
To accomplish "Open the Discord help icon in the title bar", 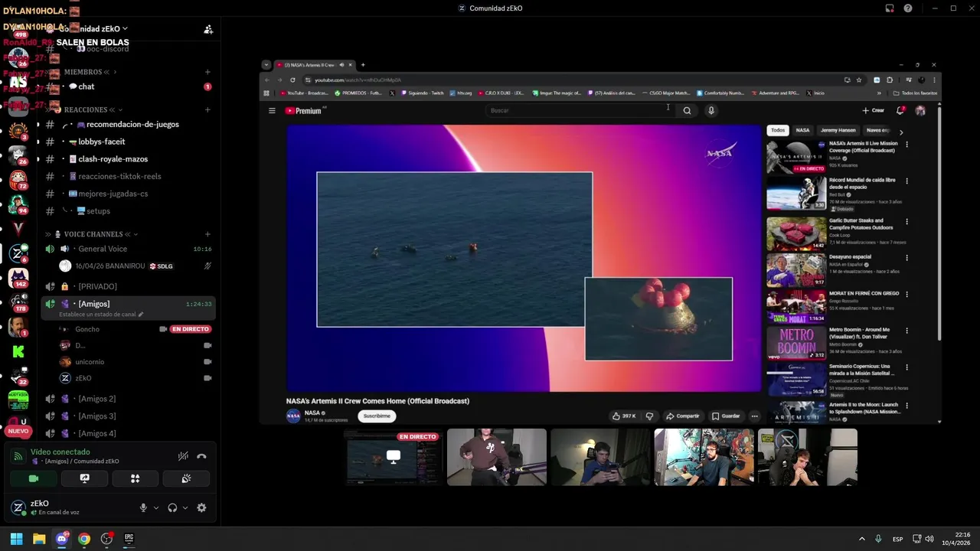I will click(x=908, y=8).
